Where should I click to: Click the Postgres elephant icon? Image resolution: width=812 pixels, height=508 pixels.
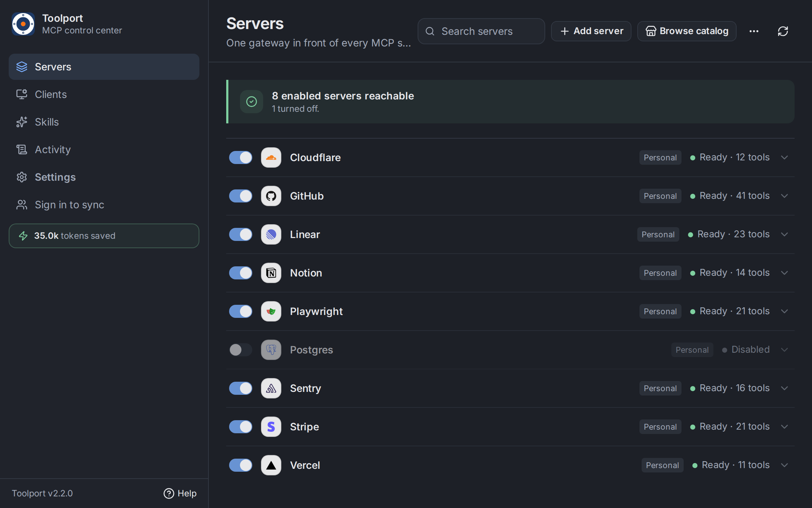(271, 350)
